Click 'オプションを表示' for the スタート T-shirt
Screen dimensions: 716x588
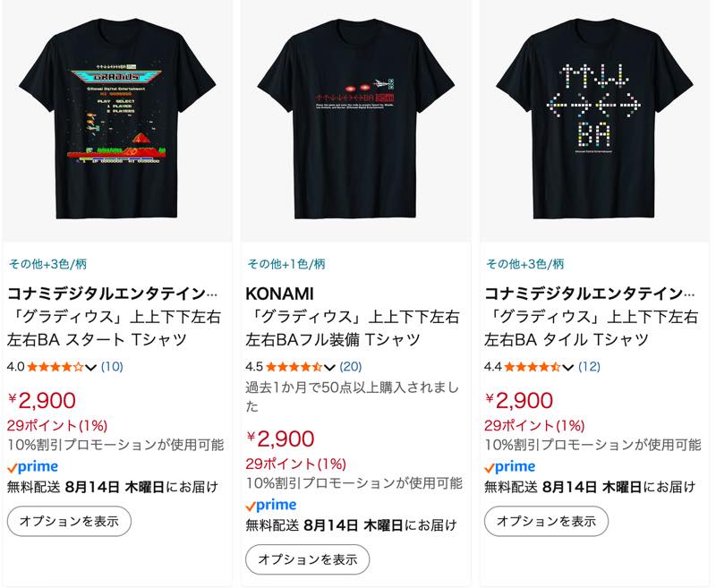point(70,522)
